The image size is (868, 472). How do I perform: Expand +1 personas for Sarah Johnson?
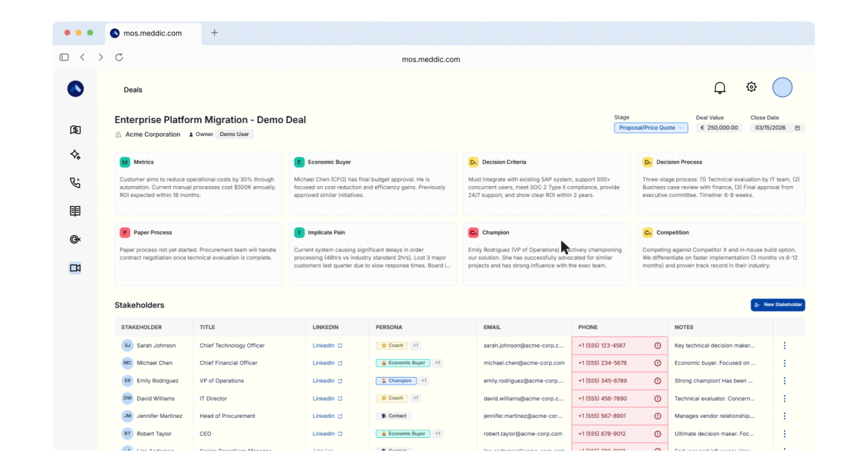415,345
